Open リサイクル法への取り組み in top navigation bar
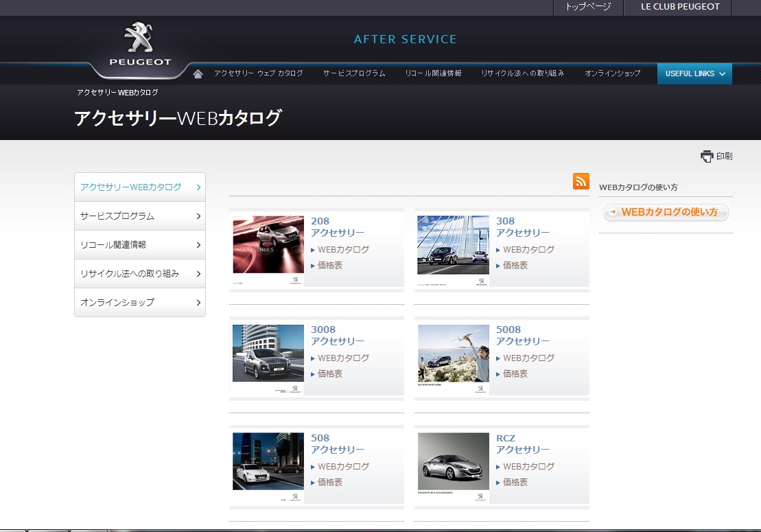Viewport: 761px width, 532px height. (x=523, y=73)
